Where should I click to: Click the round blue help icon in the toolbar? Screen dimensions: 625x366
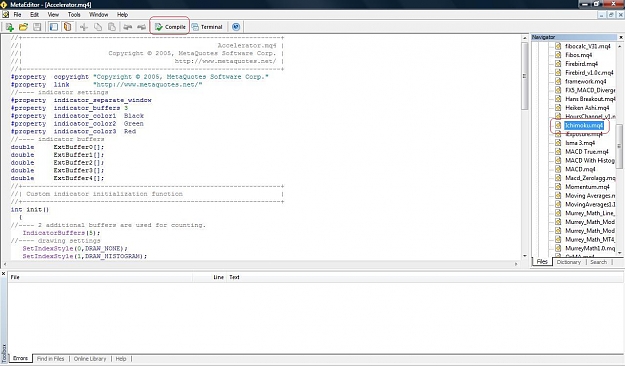coord(236,27)
